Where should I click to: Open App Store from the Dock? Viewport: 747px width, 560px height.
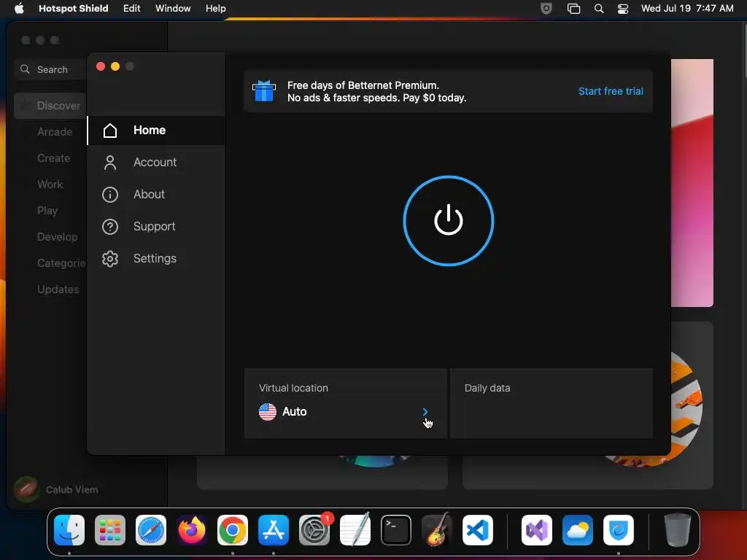point(274,530)
